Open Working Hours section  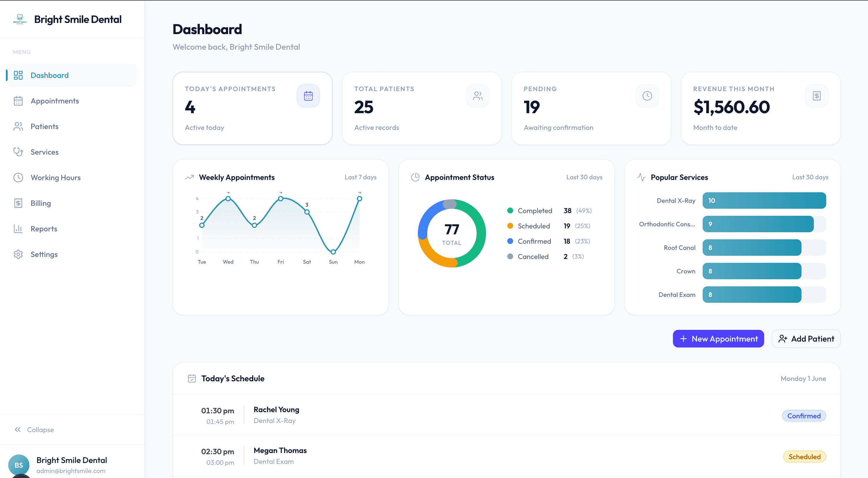click(71, 177)
